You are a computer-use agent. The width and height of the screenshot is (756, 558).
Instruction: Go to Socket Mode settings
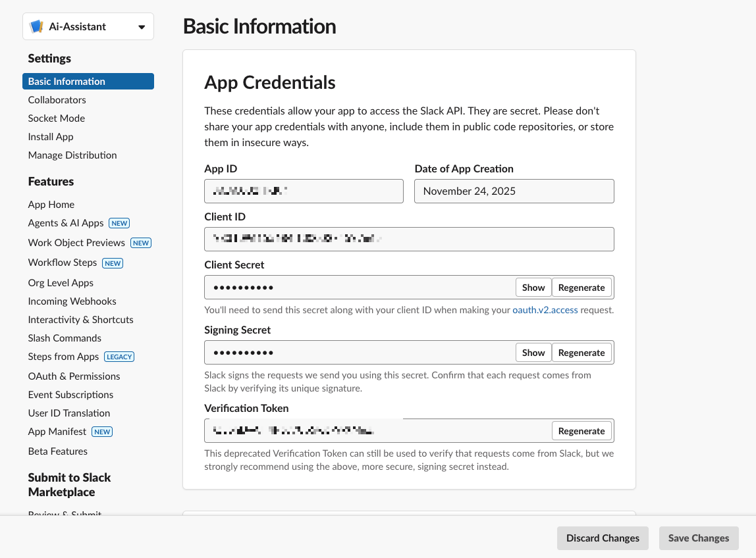[x=57, y=118]
